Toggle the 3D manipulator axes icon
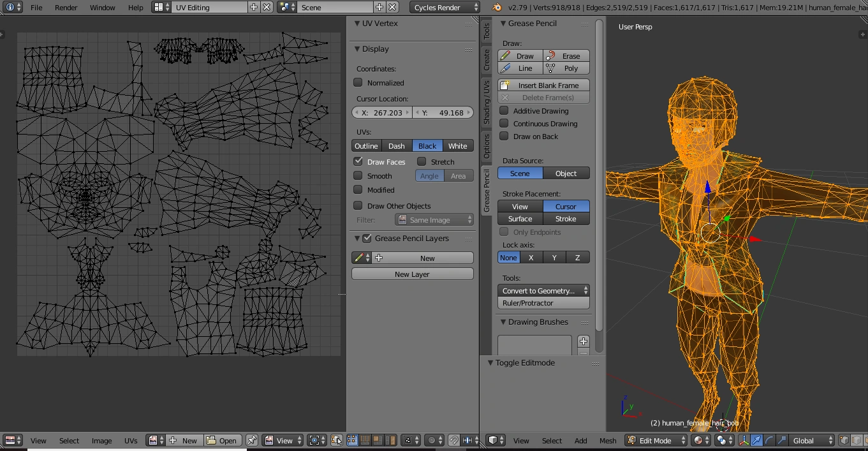Image resolution: width=868 pixels, height=451 pixels. click(x=744, y=440)
